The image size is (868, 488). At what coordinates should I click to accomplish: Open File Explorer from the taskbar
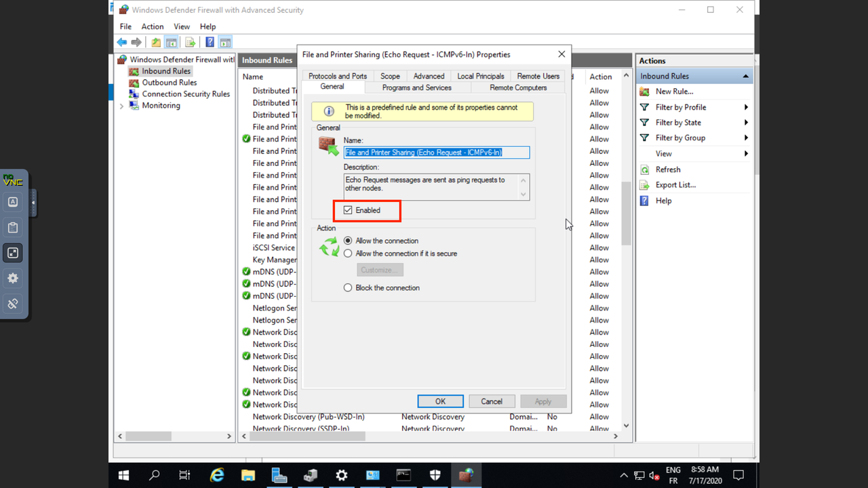tap(248, 475)
